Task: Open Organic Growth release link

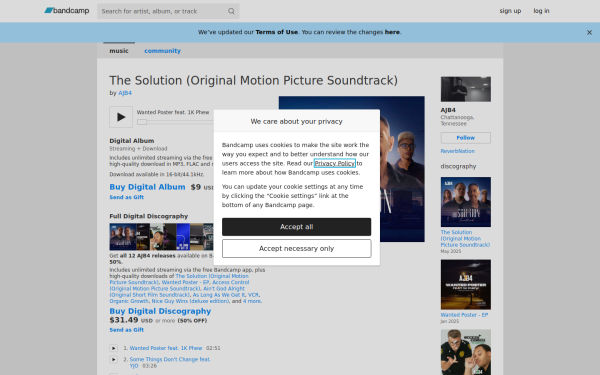Action: pos(129,301)
